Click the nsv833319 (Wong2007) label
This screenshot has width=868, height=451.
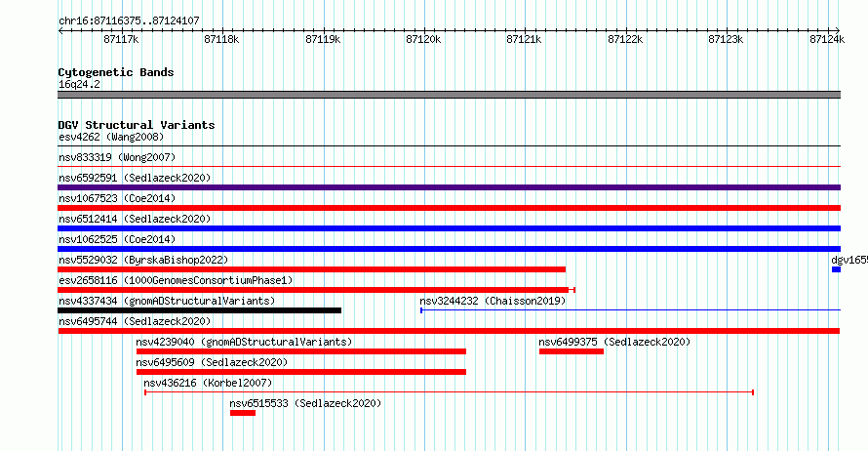click(117, 157)
